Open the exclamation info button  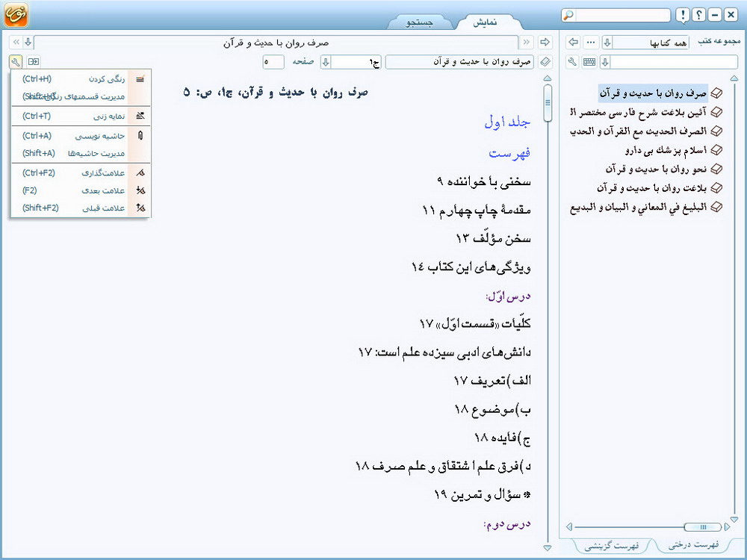[x=683, y=15]
